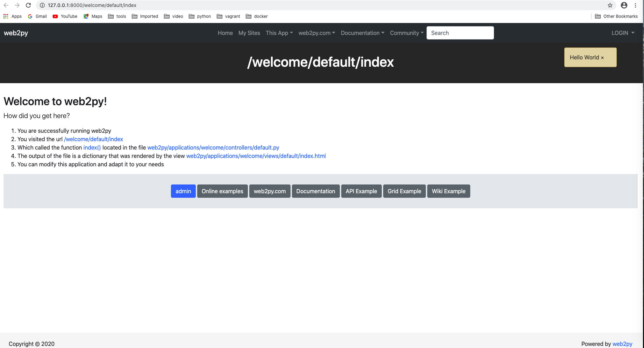Click the gray Documentation button

(316, 191)
